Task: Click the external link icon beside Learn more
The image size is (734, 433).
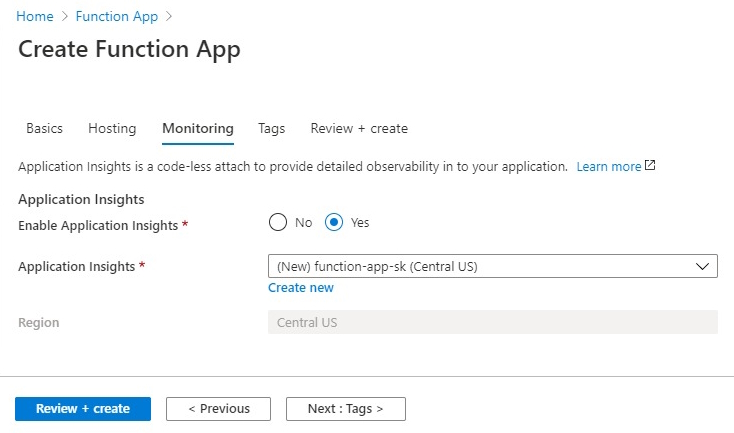Action: (x=650, y=165)
